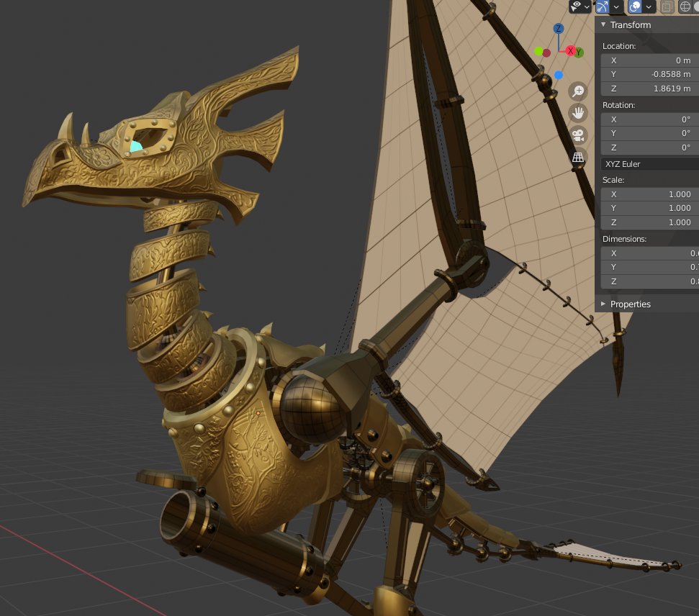
Task: Click the Dimensions Y field
Action: click(x=650, y=266)
